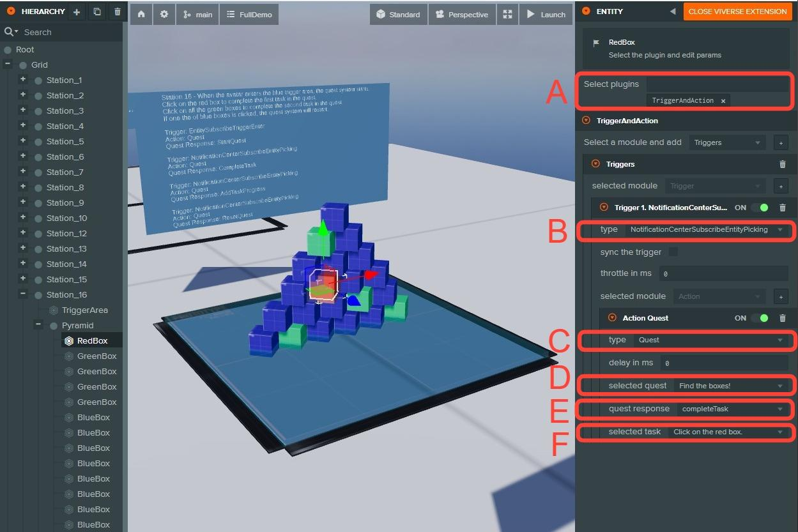The width and height of the screenshot is (798, 532).
Task: Open the Standard render mode menu
Action: click(x=399, y=14)
